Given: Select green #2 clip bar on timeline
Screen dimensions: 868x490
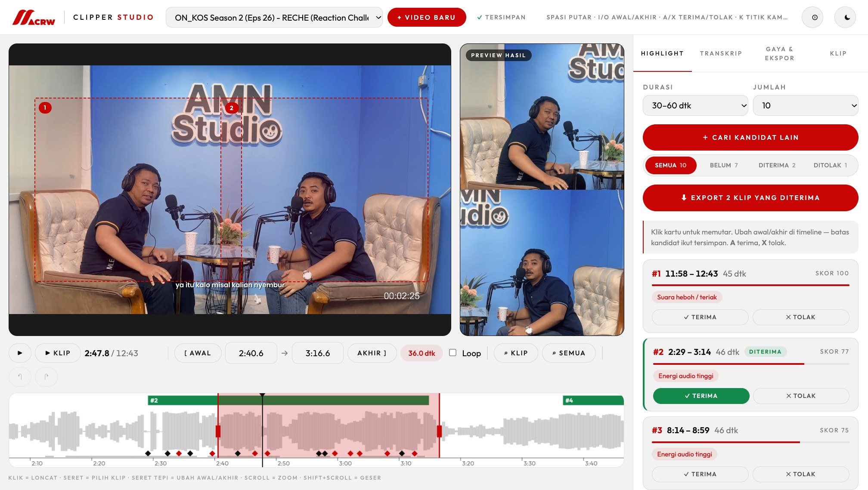Looking at the screenshot, I should tap(288, 400).
